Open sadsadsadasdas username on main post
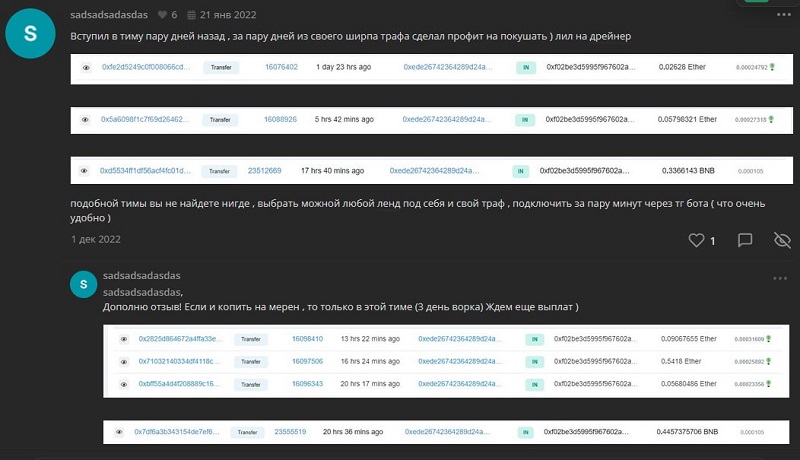Image resolution: width=800 pixels, height=460 pixels. pos(110,16)
